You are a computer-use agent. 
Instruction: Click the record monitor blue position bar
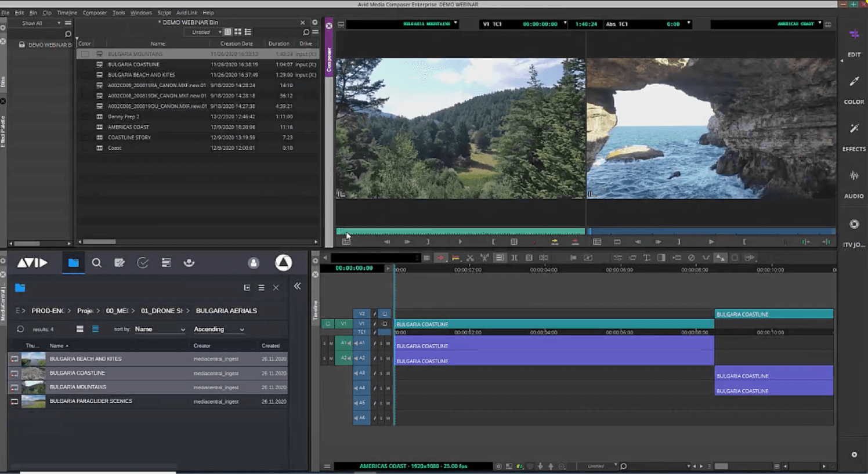pos(711,231)
